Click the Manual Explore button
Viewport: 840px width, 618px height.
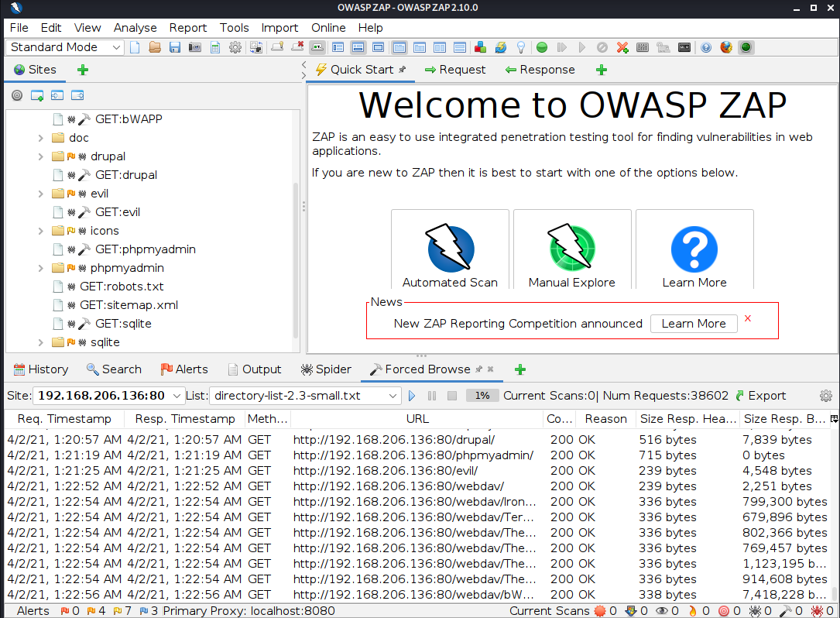(x=572, y=249)
